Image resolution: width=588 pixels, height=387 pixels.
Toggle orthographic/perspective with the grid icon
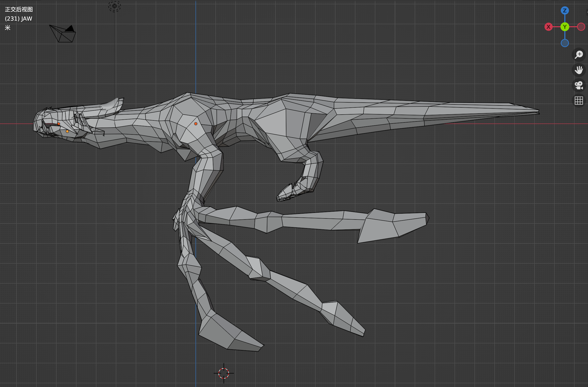click(x=579, y=101)
